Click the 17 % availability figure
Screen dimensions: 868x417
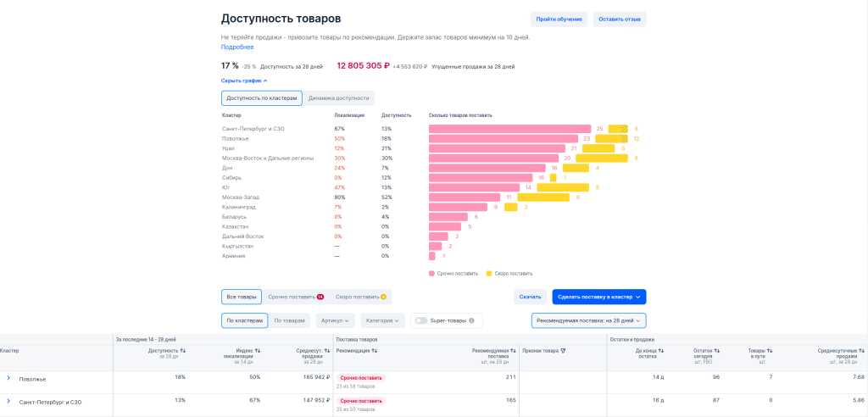pos(230,66)
